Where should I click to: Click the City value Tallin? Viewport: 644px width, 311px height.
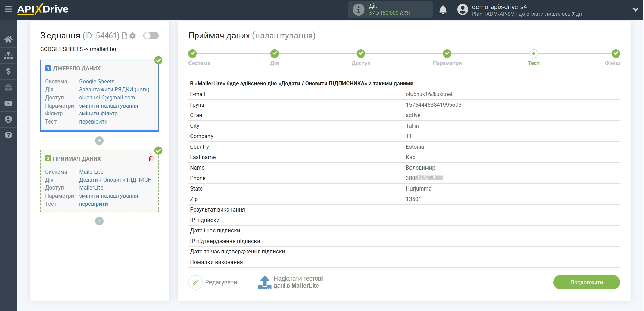412,126
